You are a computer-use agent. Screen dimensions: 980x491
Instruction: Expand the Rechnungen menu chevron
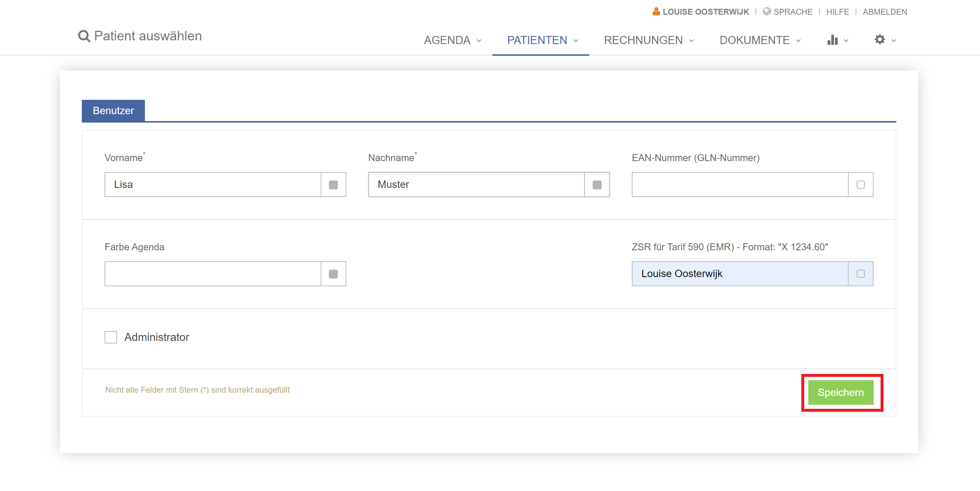click(691, 40)
